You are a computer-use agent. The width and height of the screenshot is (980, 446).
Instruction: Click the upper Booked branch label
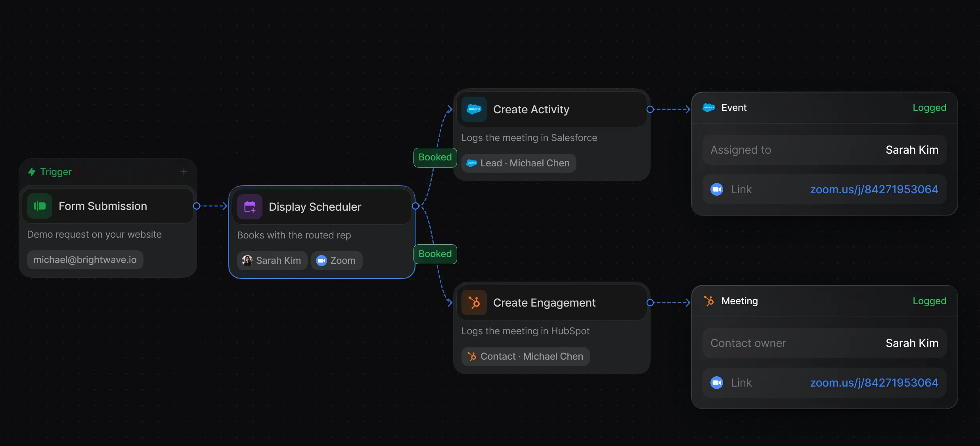tap(435, 157)
